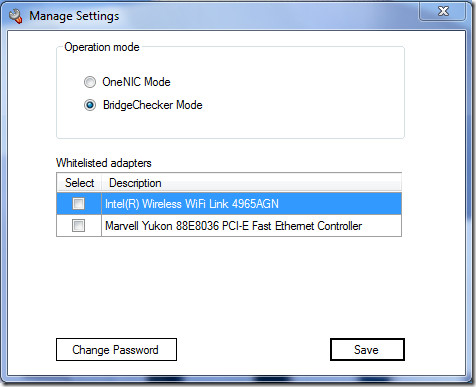Check the Intel Wireless WiFi Link checkbox
The width and height of the screenshot is (476, 387).
pyautogui.click(x=79, y=203)
